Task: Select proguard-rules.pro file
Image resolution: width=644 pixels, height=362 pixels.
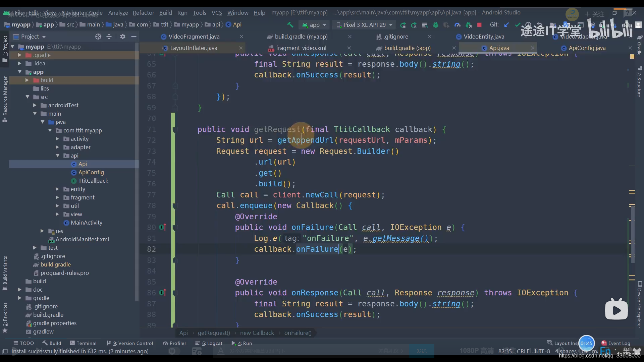Action: tap(64, 273)
